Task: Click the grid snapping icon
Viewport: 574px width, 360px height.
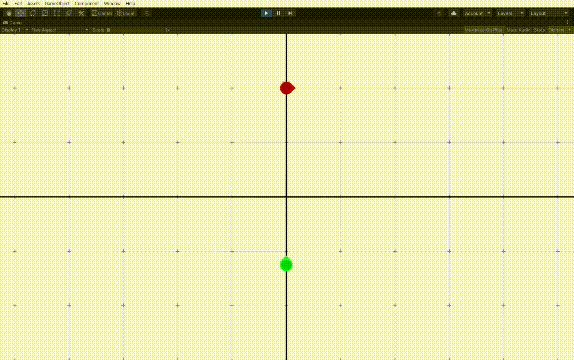Action: click(x=147, y=13)
